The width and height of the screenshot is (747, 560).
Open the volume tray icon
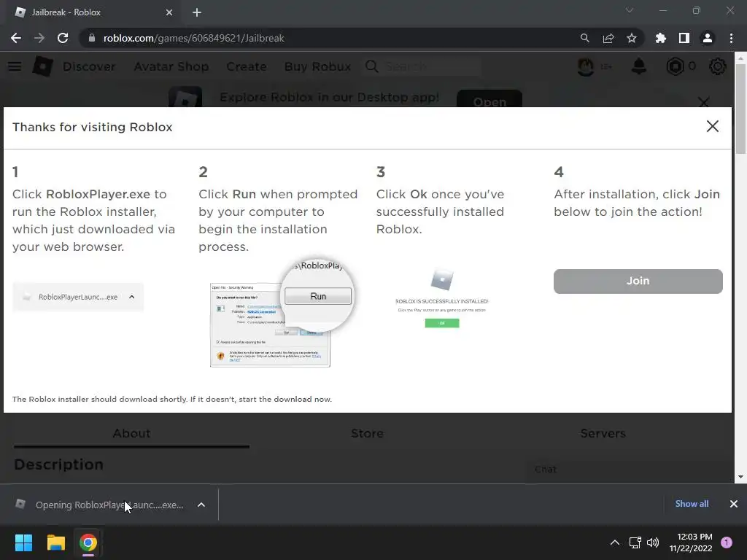click(x=653, y=542)
